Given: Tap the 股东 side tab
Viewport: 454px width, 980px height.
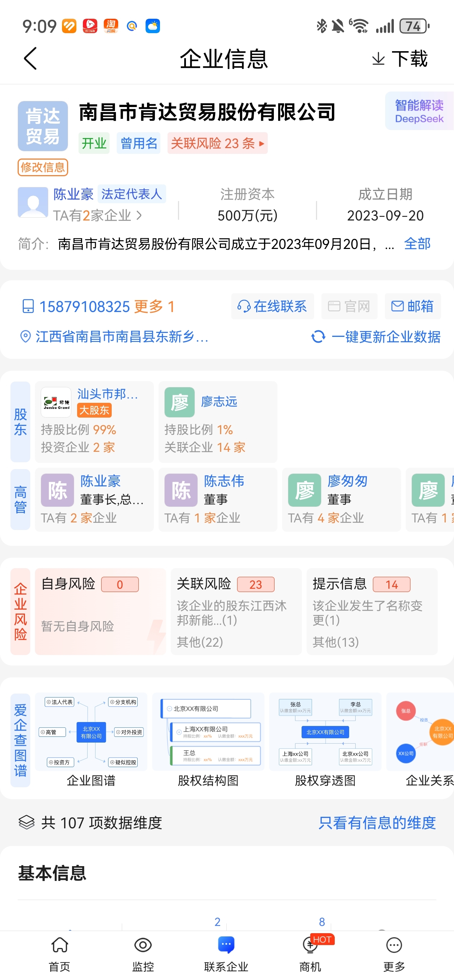Looking at the screenshot, I should (x=21, y=422).
